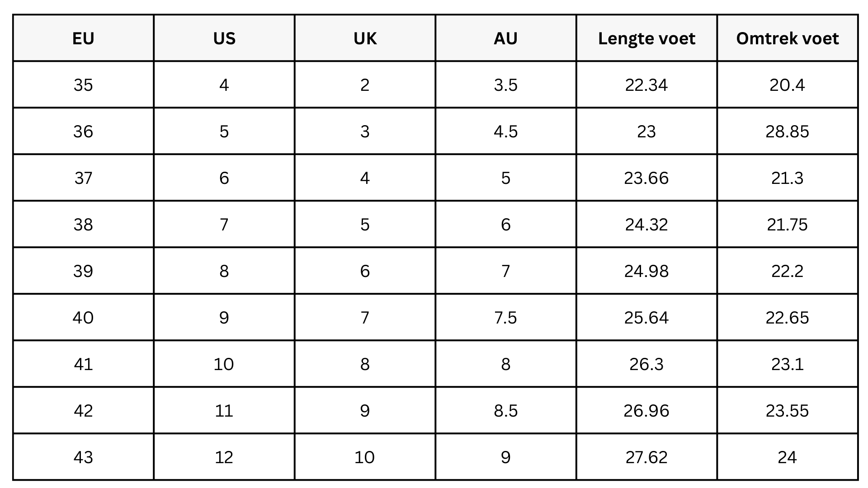Click the 21.75 circumference value
This screenshot has height=488, width=868.
pos(787,225)
